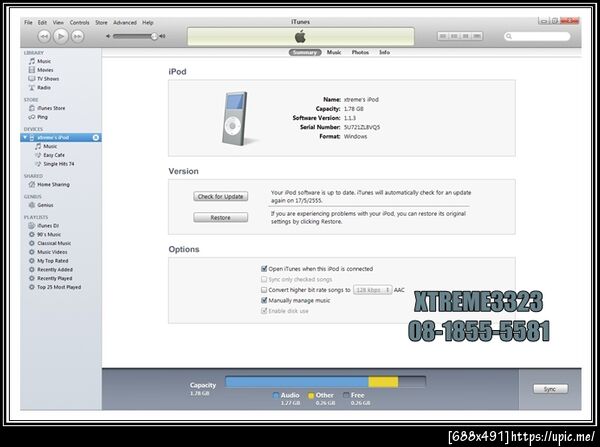
Task: Click the Audio capacity legend label
Action: (290, 395)
